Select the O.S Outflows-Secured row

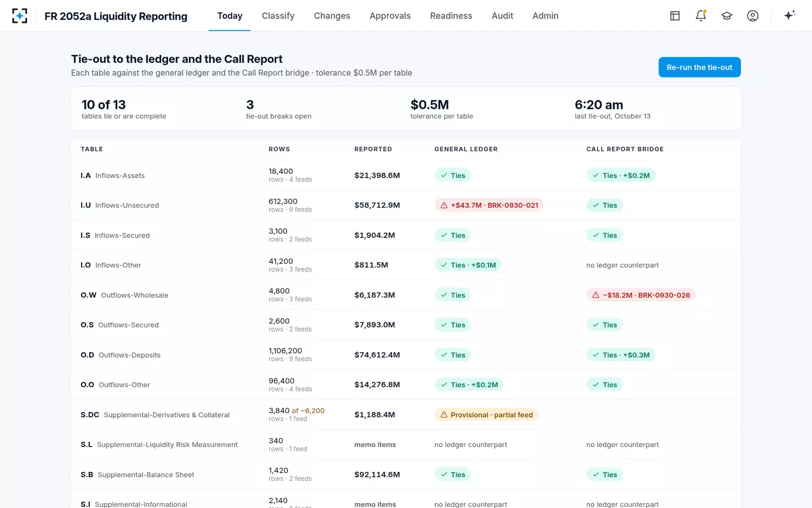406,325
